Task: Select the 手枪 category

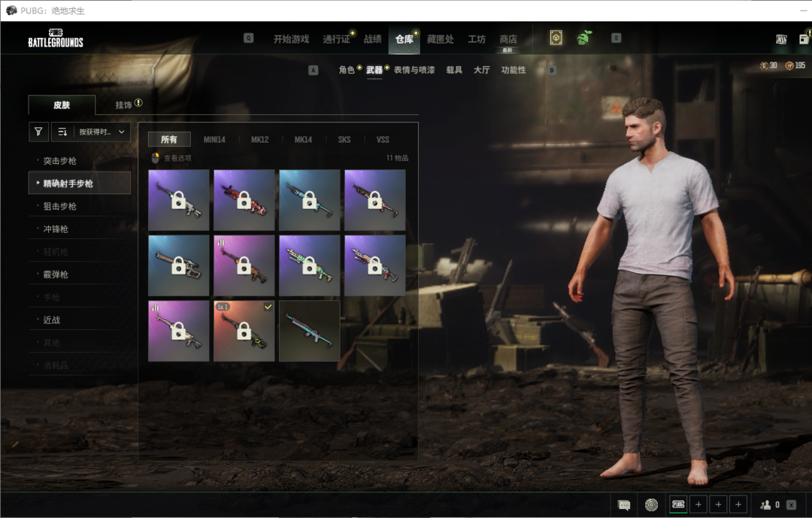Action: click(79, 297)
